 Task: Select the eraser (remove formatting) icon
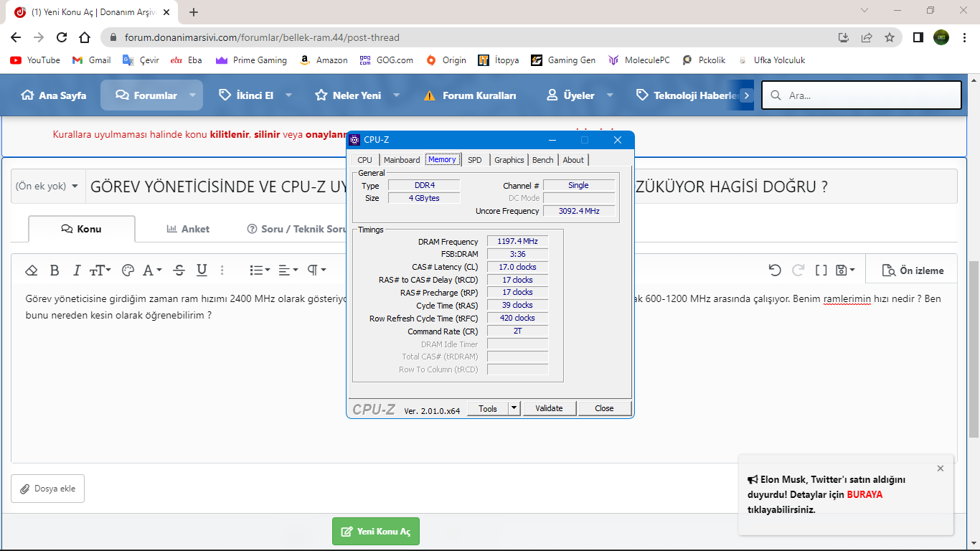32,270
